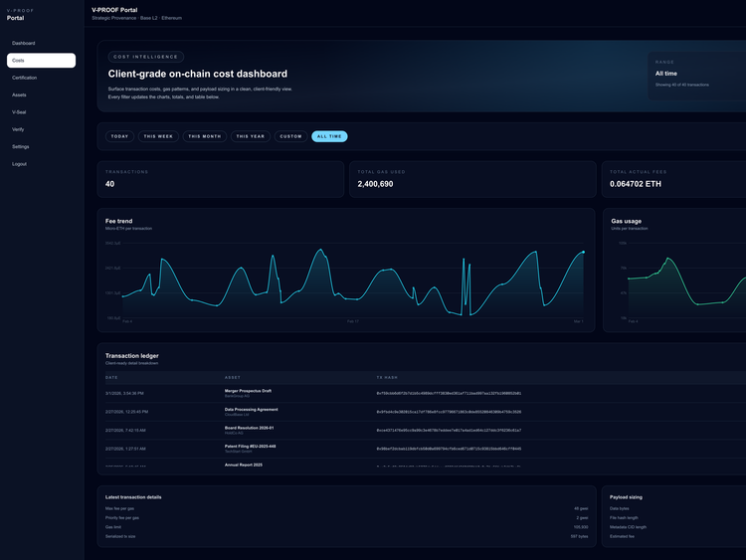Click the Priority fee per gas label
Screen dimensions: 746x560
[x=121, y=518]
